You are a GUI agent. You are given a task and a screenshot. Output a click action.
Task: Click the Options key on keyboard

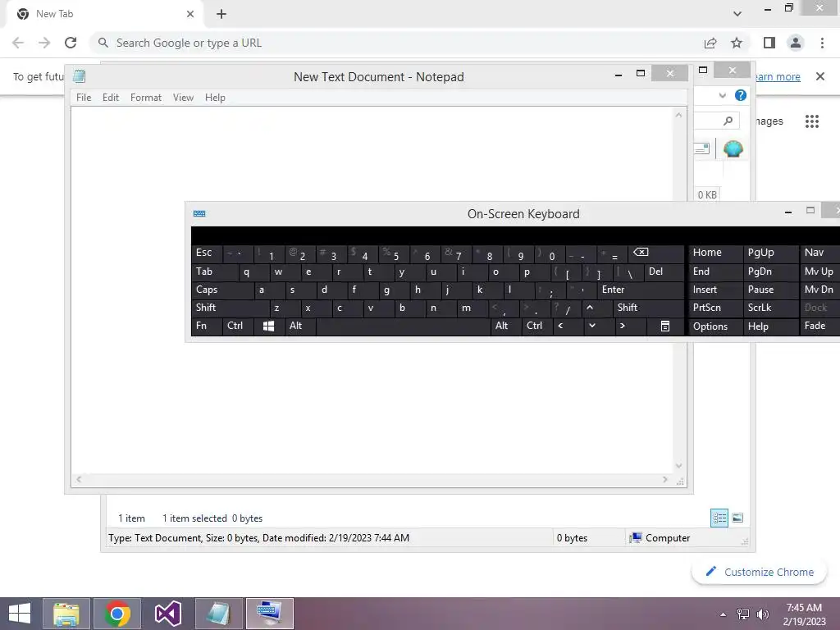[715, 326]
